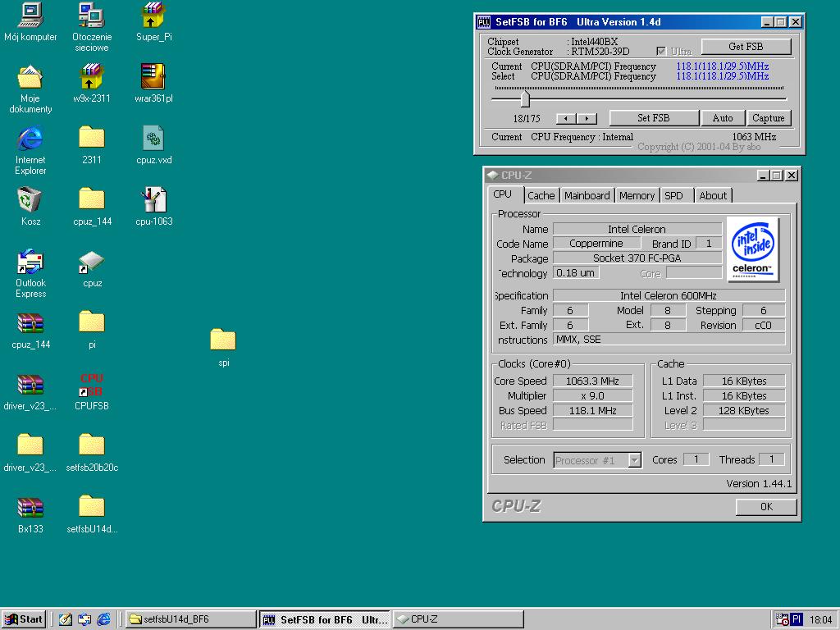Click the Intel Celeron 600MHz specification field
The height and width of the screenshot is (630, 840).
click(669, 295)
